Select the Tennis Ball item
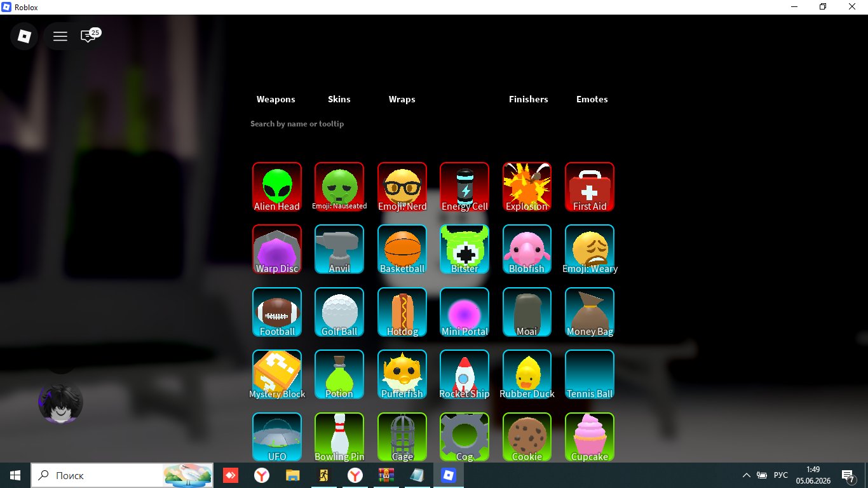 point(590,374)
